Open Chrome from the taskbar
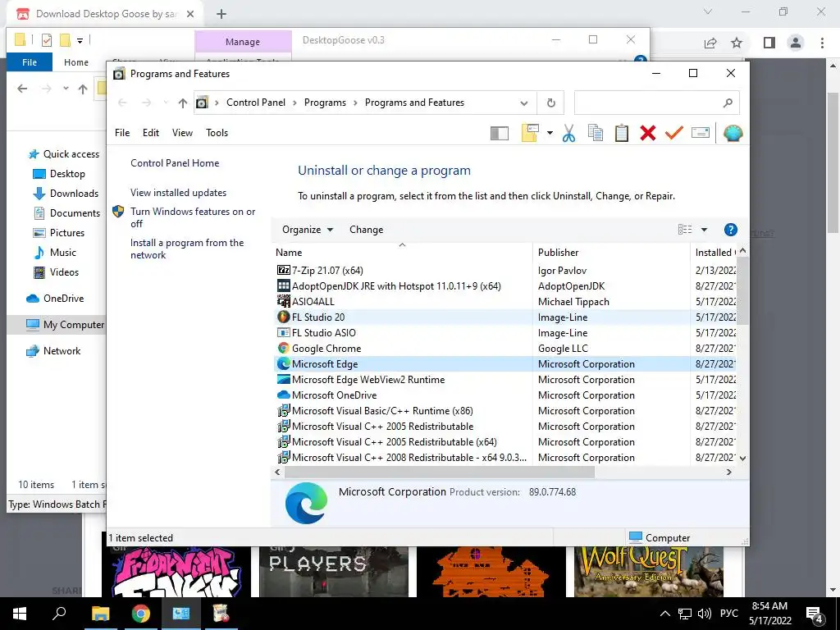The width and height of the screenshot is (840, 630). tap(141, 614)
